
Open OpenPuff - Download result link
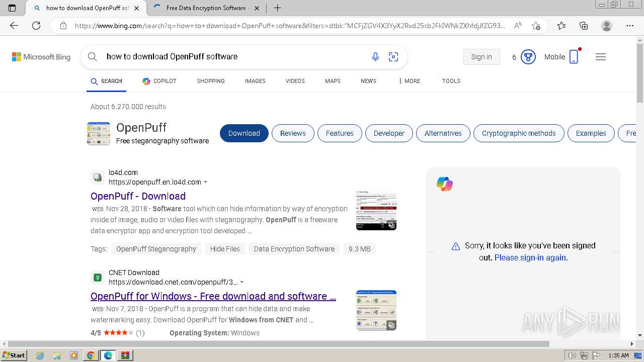pos(138,196)
